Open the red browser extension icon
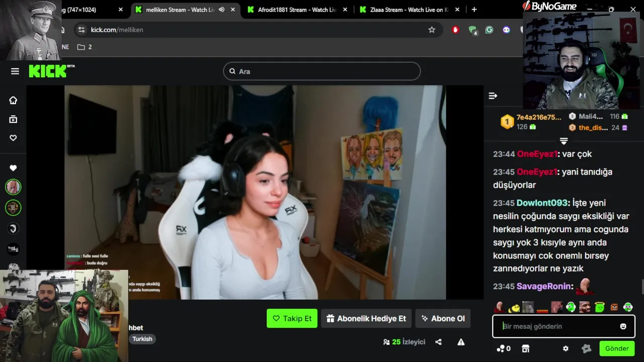Viewport: 644px width, 362px height. click(456, 30)
